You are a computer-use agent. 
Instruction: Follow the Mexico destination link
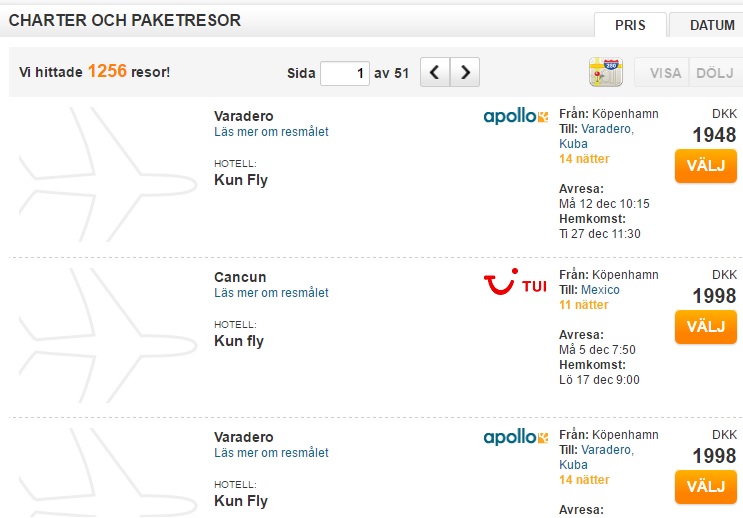point(600,290)
